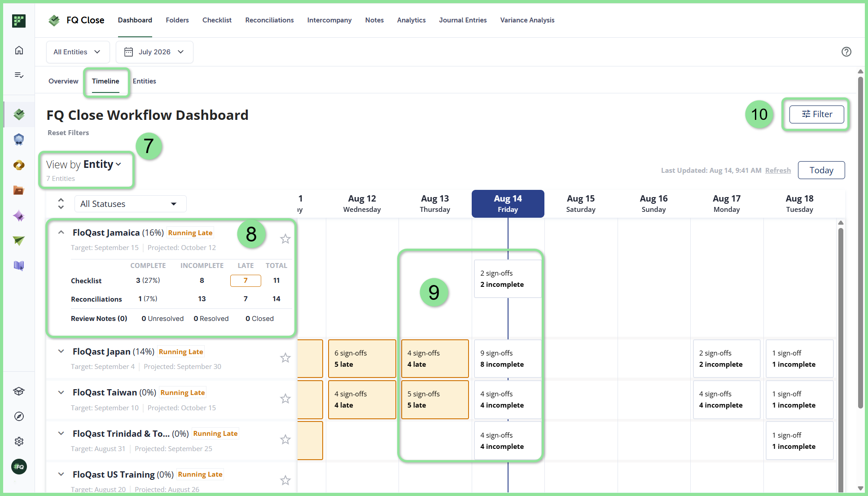Click Reset Filters
Viewport: 868px width, 496px height.
(x=68, y=133)
